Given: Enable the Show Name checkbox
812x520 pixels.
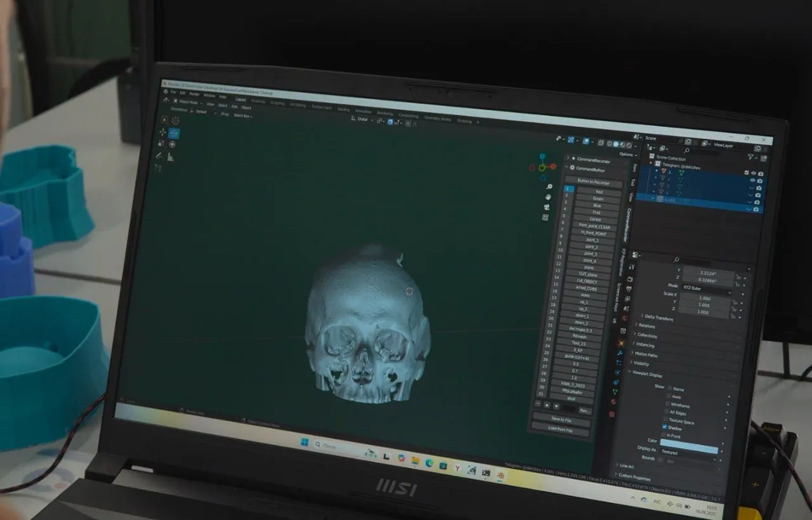Looking at the screenshot, I should click(x=669, y=388).
